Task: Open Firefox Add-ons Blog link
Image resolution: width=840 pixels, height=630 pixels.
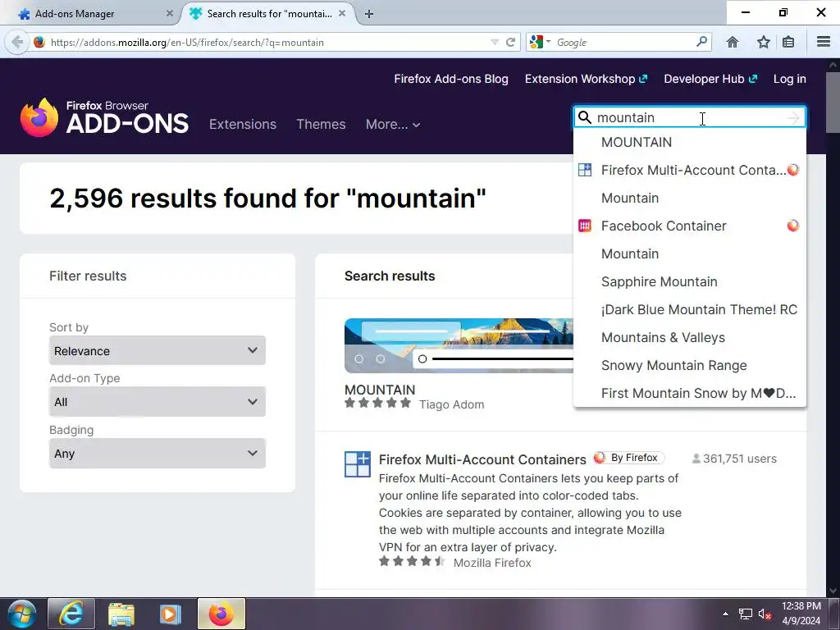Action: point(451,79)
